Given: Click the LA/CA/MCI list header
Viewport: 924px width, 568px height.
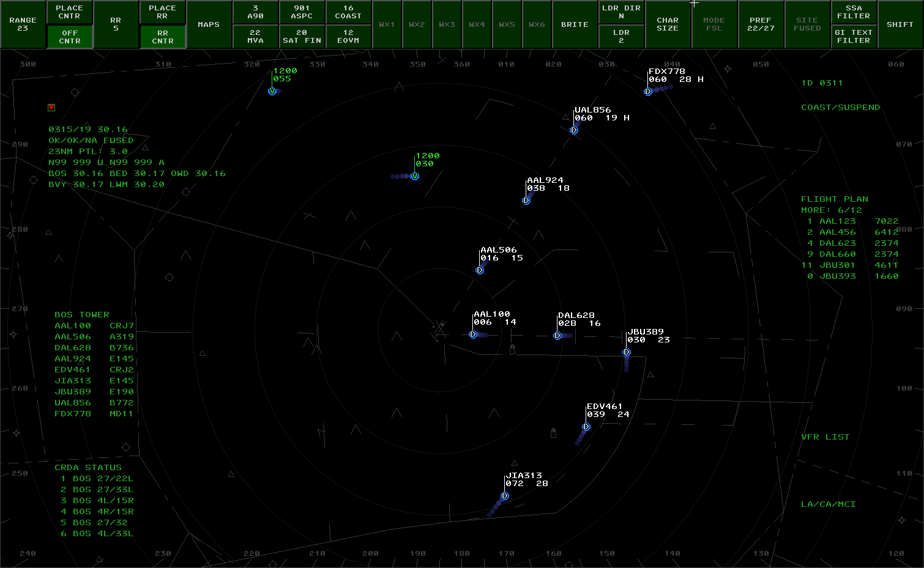Looking at the screenshot, I should point(829,504).
